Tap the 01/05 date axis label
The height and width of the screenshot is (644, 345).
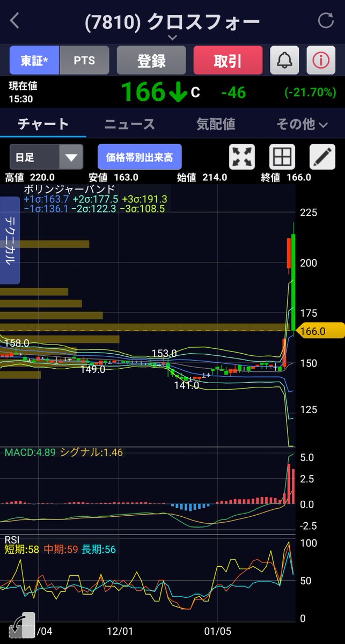pyautogui.click(x=217, y=632)
